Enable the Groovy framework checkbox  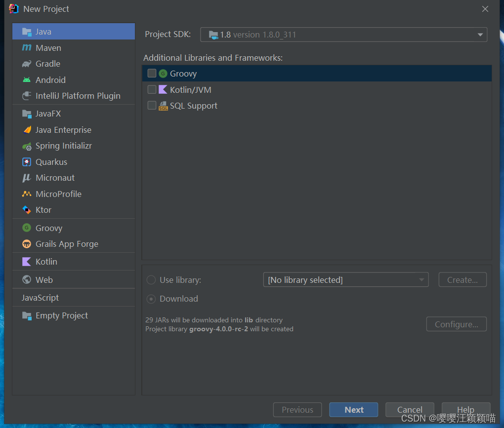[152, 74]
